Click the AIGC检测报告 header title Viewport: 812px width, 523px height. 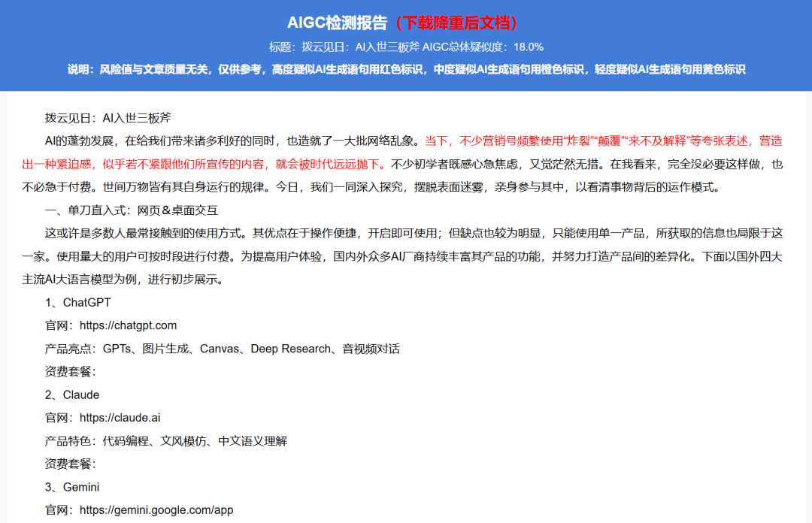coord(337,22)
